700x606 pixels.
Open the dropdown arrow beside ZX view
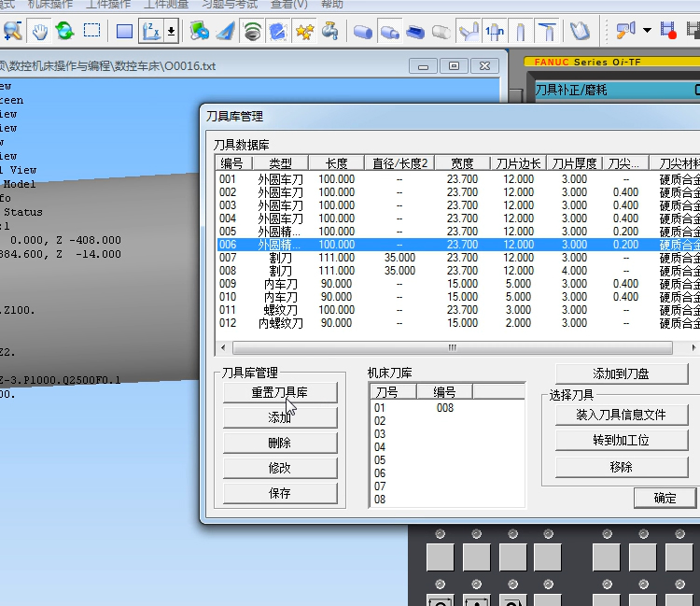[171, 31]
